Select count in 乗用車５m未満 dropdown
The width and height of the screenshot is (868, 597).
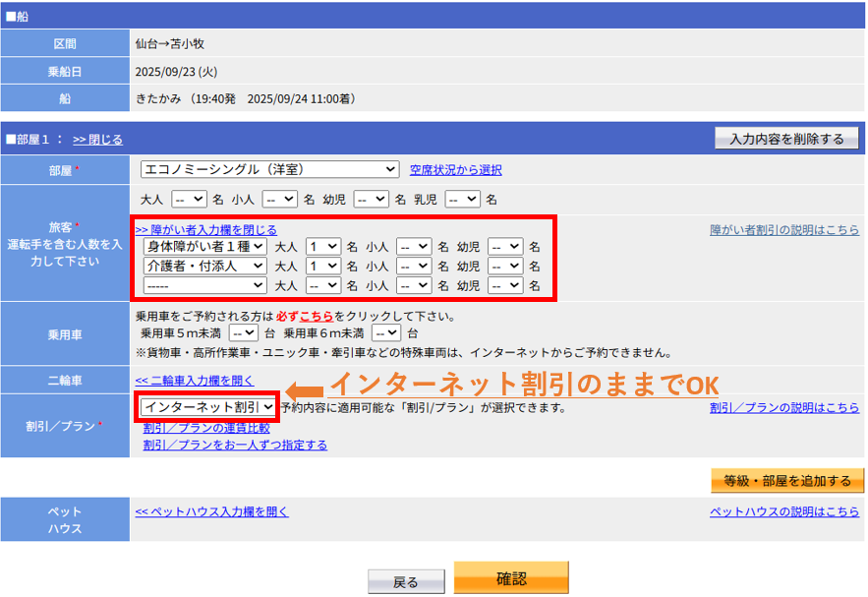click(243, 333)
